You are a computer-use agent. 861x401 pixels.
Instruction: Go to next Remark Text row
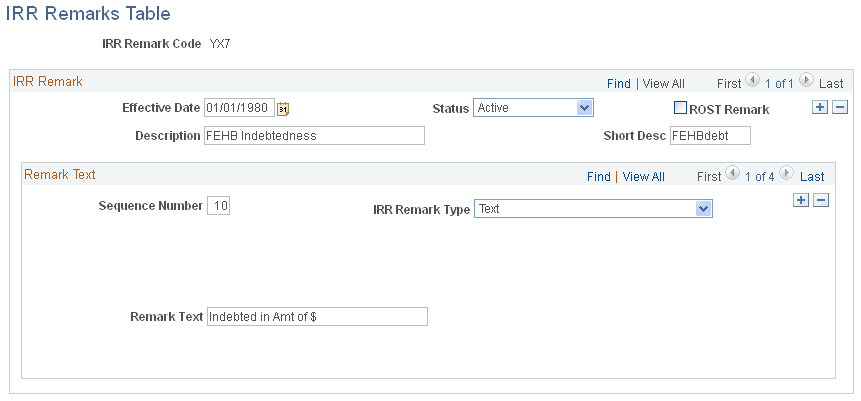point(788,175)
